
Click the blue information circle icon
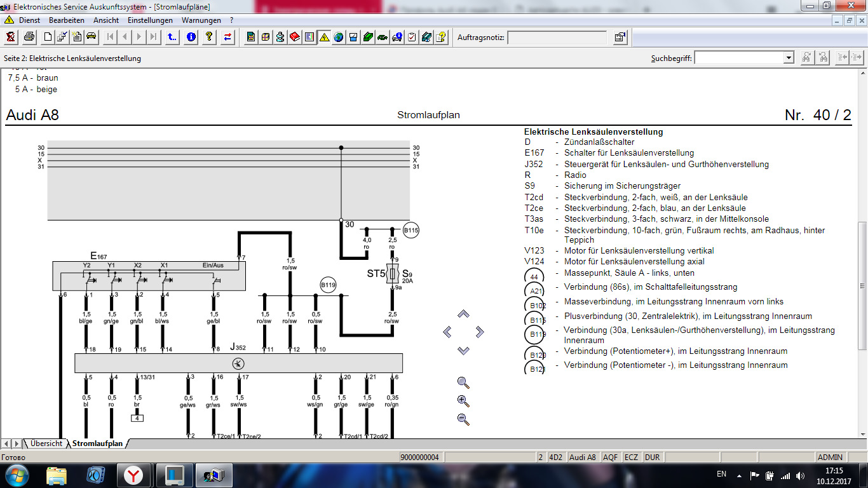191,37
